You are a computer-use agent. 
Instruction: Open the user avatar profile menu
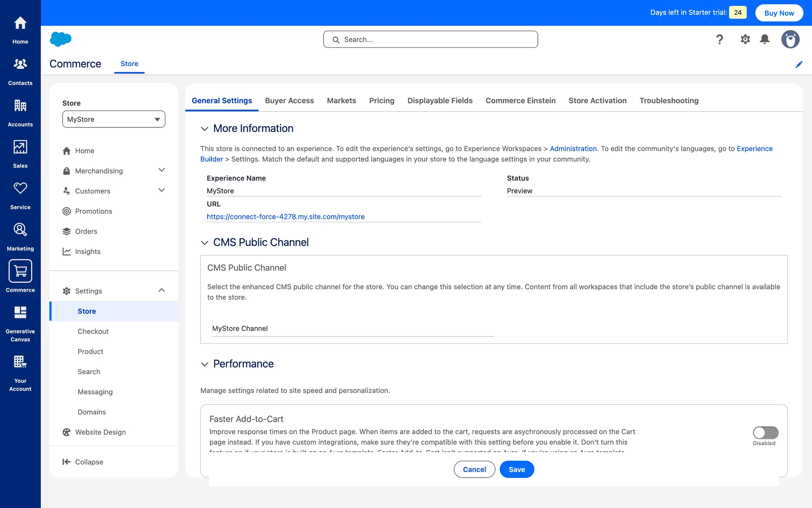tap(790, 39)
